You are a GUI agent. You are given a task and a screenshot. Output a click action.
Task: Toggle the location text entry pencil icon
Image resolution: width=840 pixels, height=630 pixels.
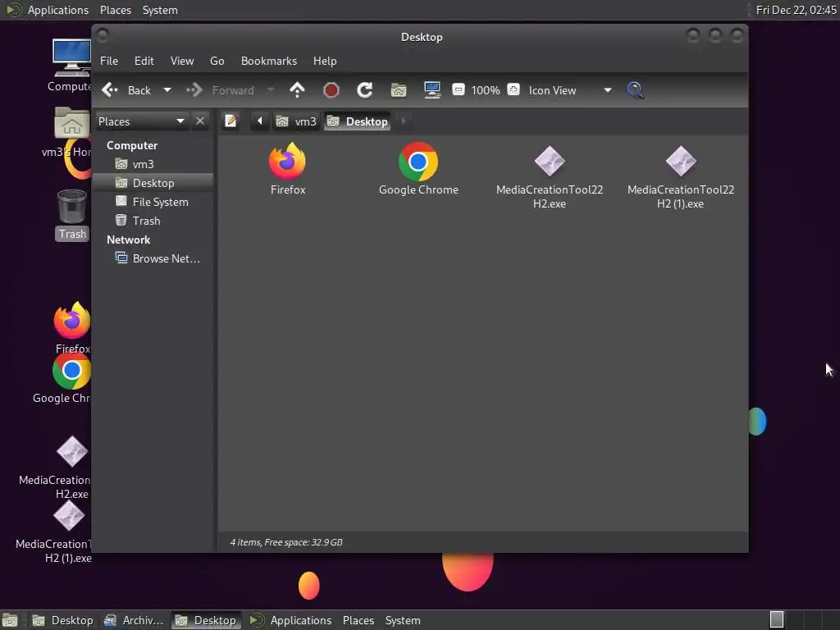coord(231,121)
